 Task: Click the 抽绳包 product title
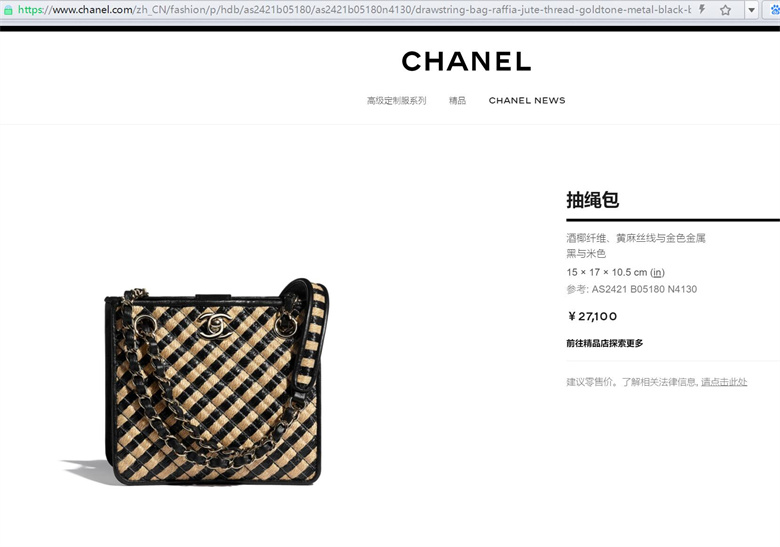point(592,200)
